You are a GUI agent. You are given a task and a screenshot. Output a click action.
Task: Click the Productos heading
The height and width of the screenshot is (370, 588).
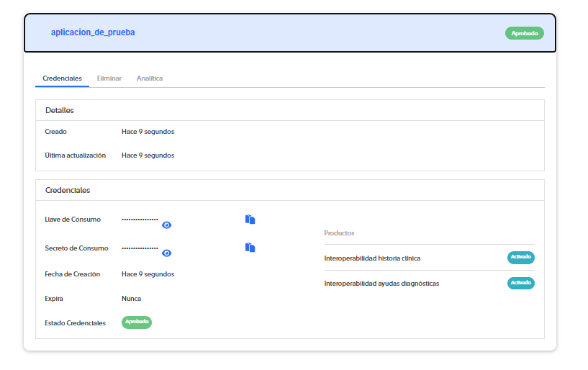[x=339, y=233]
